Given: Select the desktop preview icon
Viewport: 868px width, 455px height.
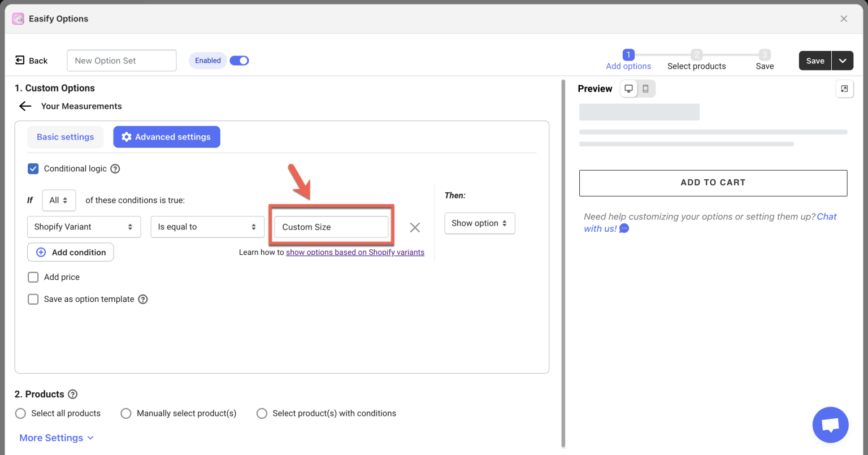Looking at the screenshot, I should click(629, 88).
